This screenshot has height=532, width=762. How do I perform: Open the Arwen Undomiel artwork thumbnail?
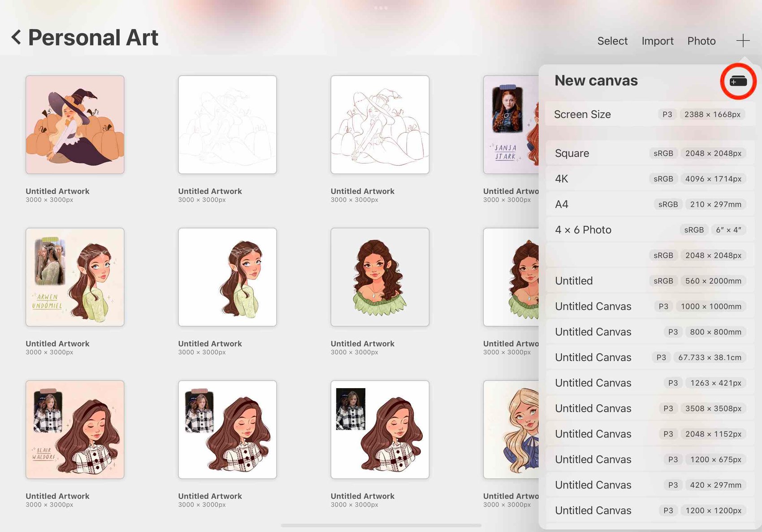pyautogui.click(x=75, y=277)
